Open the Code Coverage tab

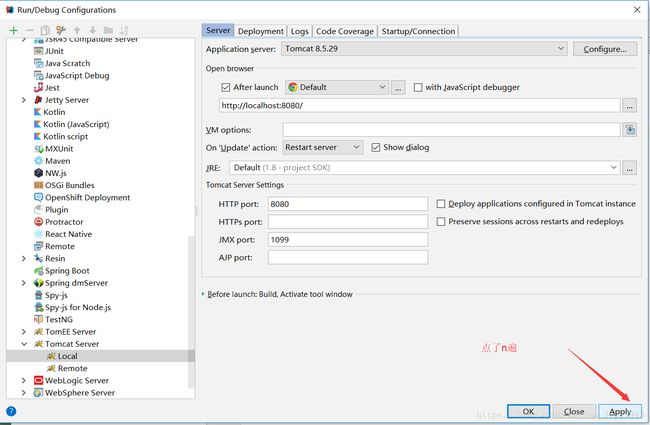345,31
